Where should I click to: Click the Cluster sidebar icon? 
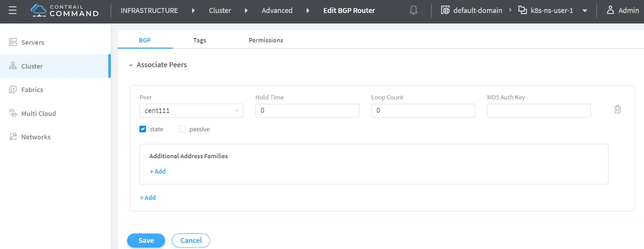[13, 66]
